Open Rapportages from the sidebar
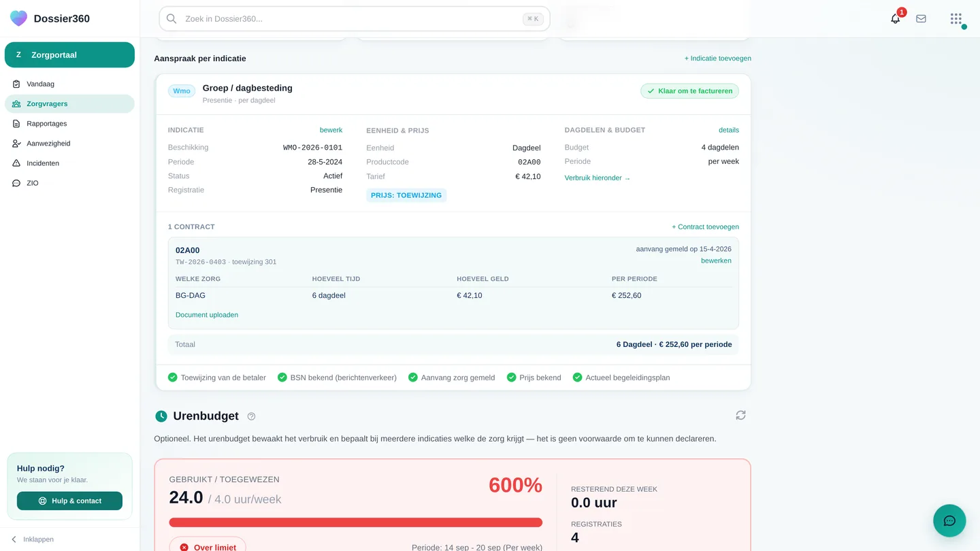 click(x=69, y=124)
